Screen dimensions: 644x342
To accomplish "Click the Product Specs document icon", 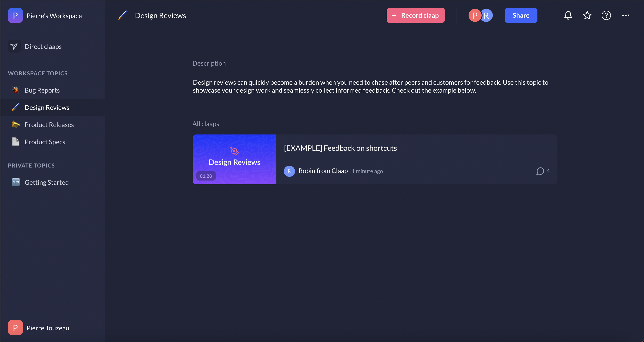I will tap(16, 142).
